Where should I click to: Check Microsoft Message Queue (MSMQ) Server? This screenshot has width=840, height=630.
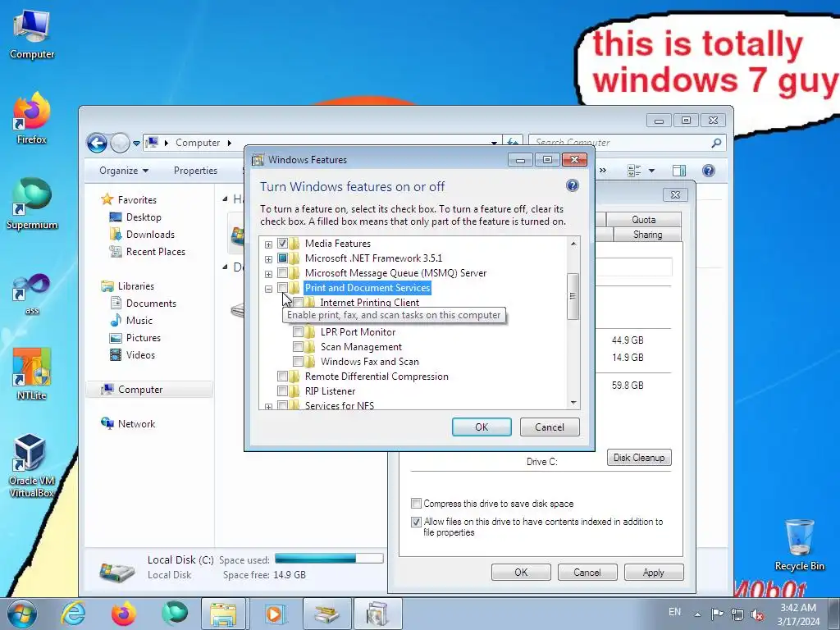click(x=282, y=273)
